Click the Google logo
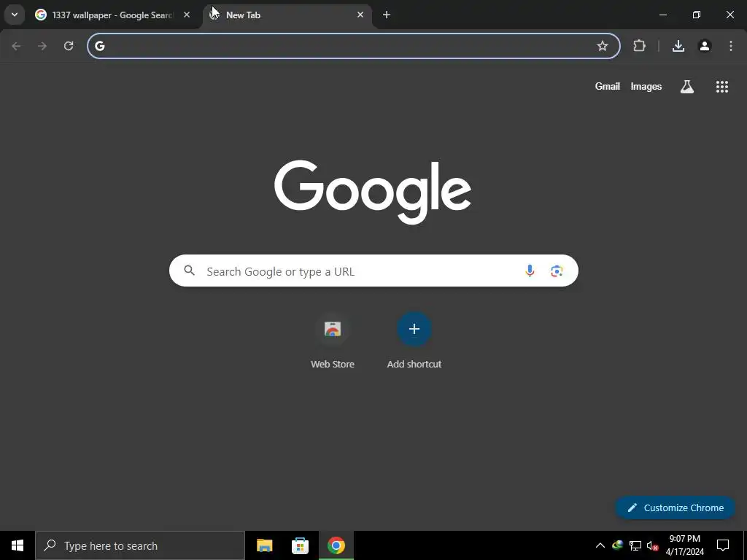 (373, 192)
